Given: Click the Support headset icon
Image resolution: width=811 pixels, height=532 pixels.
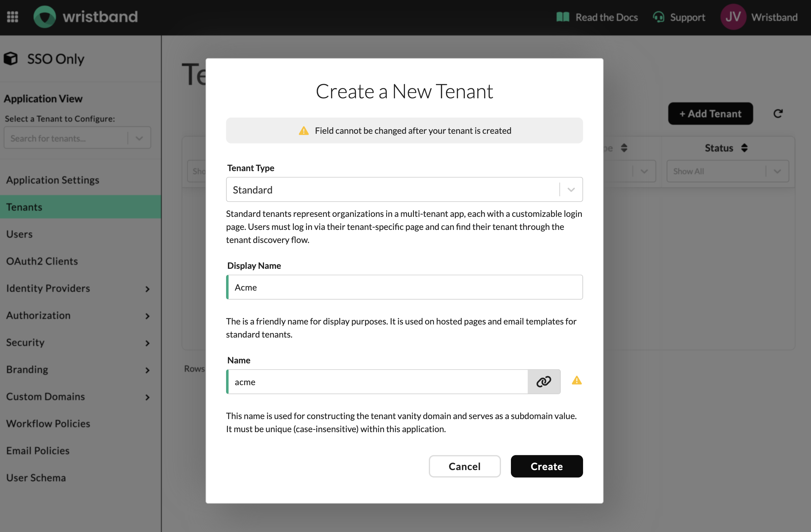Looking at the screenshot, I should pos(658,17).
